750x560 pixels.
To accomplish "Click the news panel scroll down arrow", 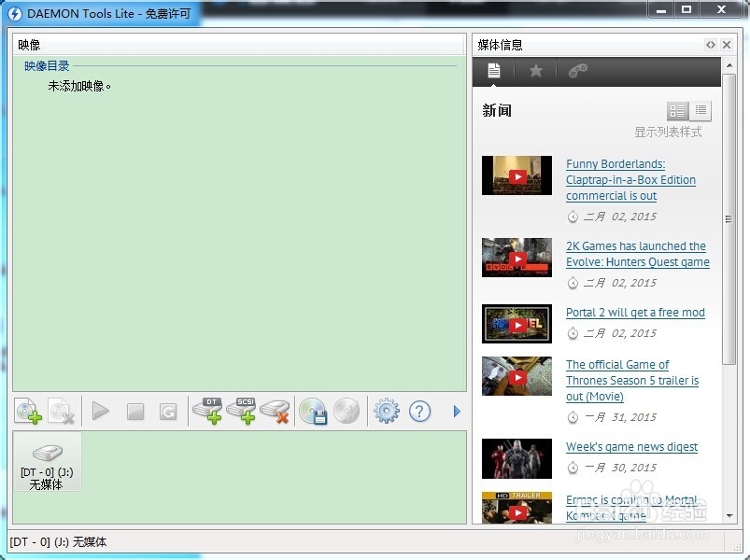I will [729, 516].
